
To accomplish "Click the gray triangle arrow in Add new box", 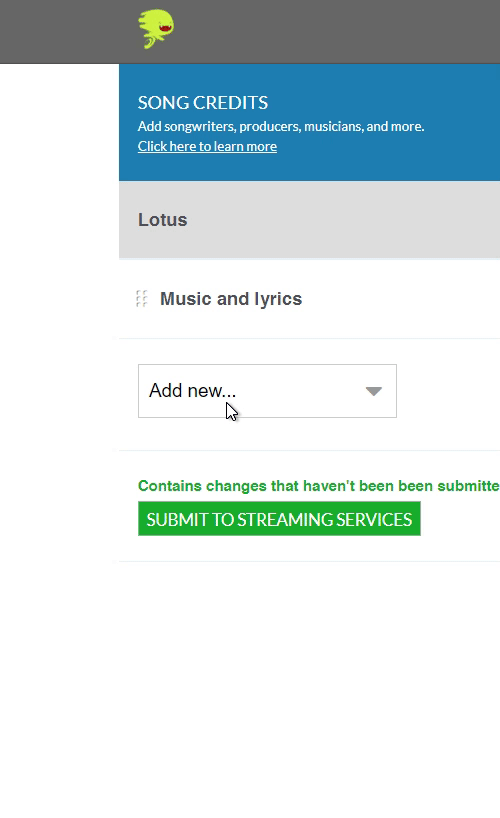I will point(374,391).
